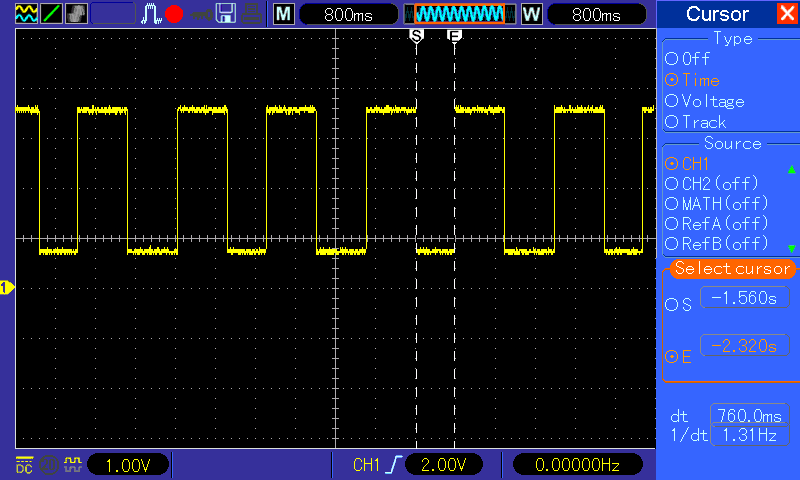Image resolution: width=800 pixels, height=480 pixels.
Task: Click the channel 1 ground marker
Action: [7, 288]
